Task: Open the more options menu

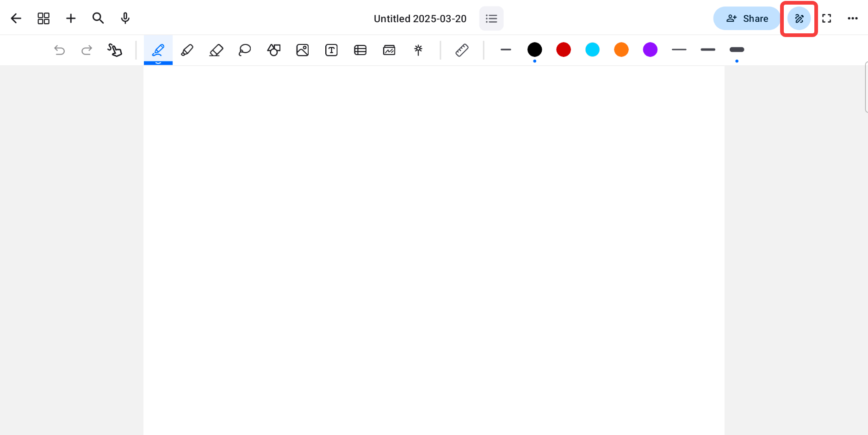Action: pyautogui.click(x=853, y=19)
